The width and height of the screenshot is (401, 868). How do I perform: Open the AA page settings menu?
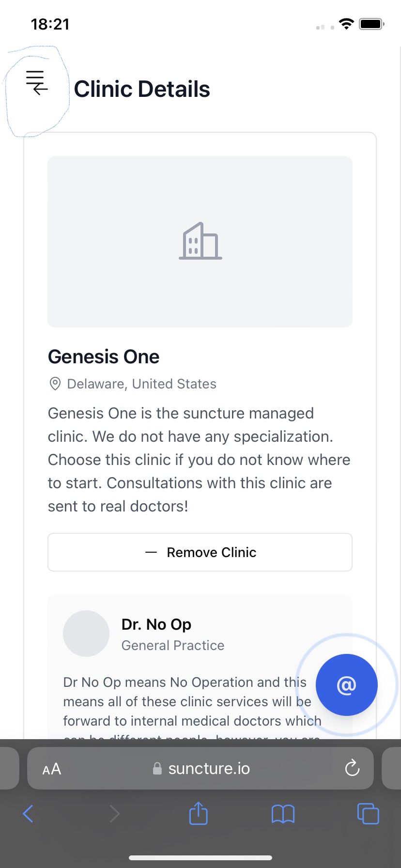point(52,769)
